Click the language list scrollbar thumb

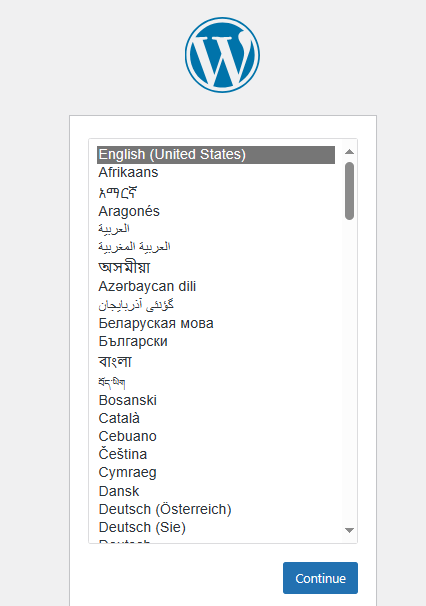click(x=349, y=191)
